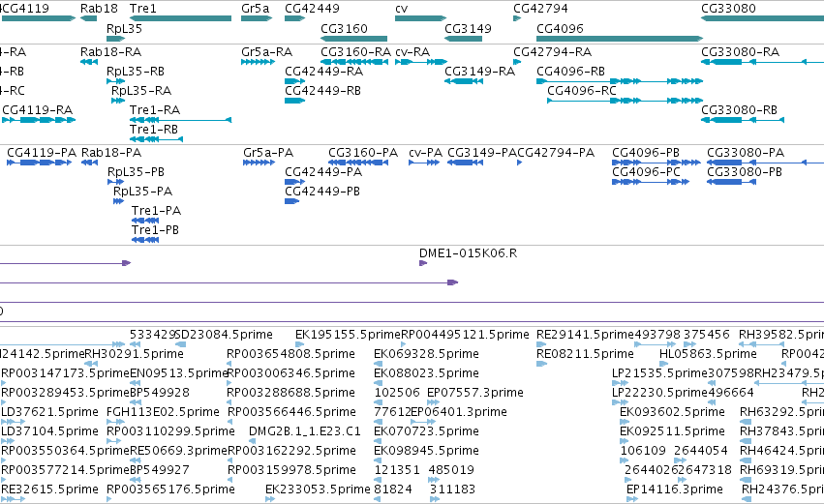Select the RpL35-PB protein label

(137, 172)
